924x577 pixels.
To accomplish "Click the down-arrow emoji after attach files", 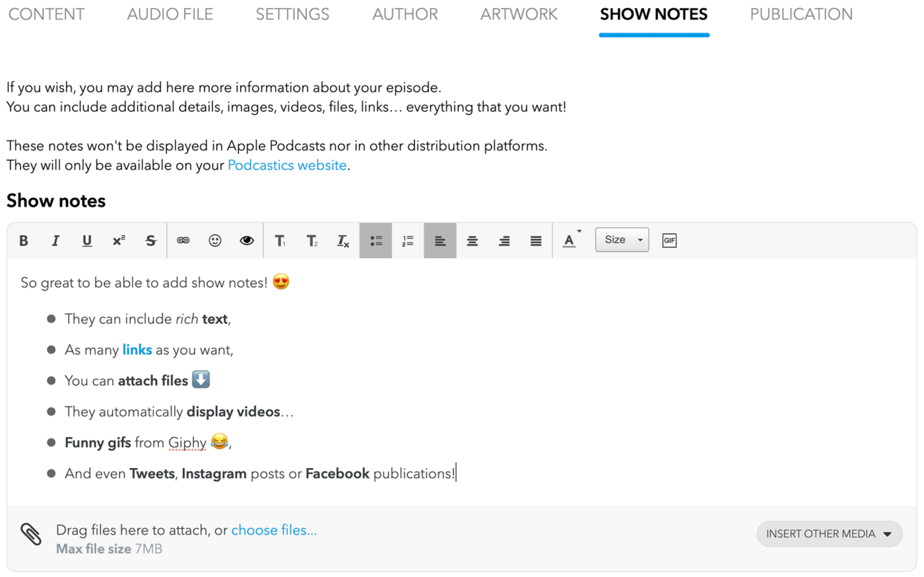I will tap(201, 380).
